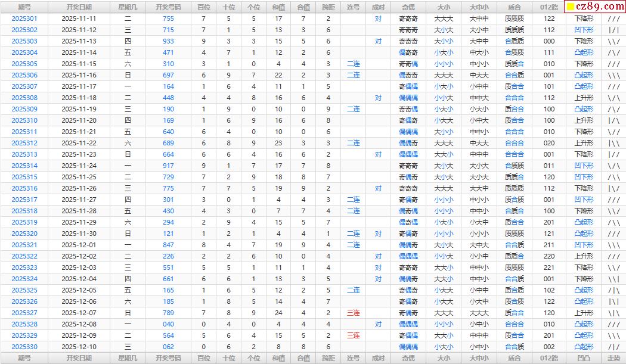Select winning number 847
626x364 pixels.
coord(169,245)
